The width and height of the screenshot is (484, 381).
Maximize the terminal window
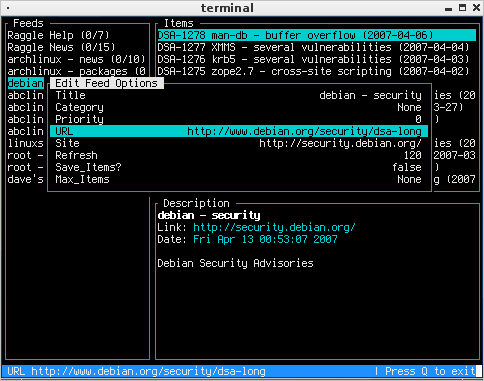(462, 8)
